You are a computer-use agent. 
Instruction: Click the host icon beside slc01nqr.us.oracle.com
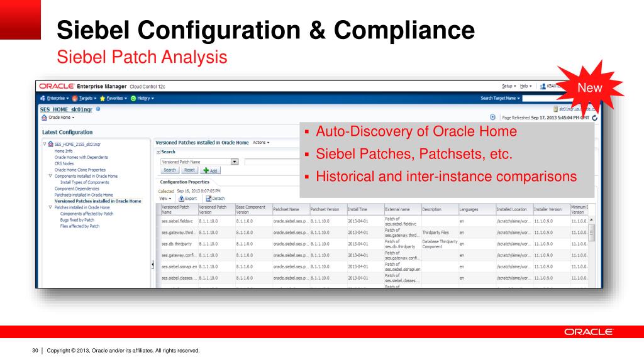(x=555, y=109)
